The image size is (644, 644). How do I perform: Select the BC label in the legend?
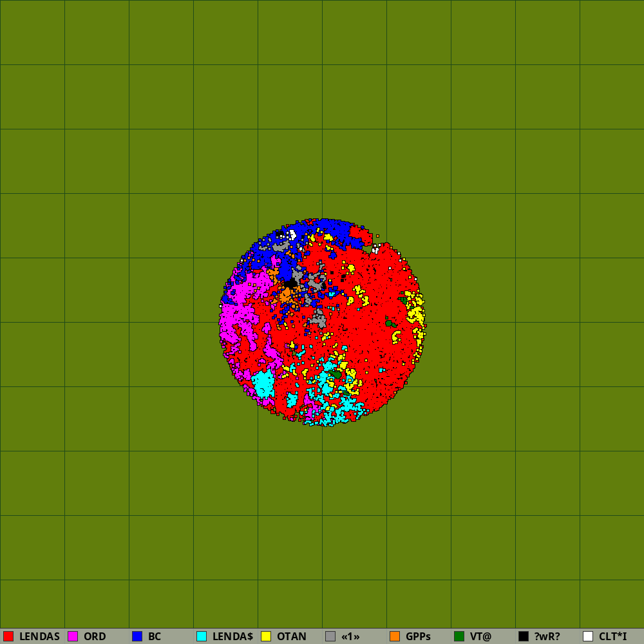click(155, 636)
